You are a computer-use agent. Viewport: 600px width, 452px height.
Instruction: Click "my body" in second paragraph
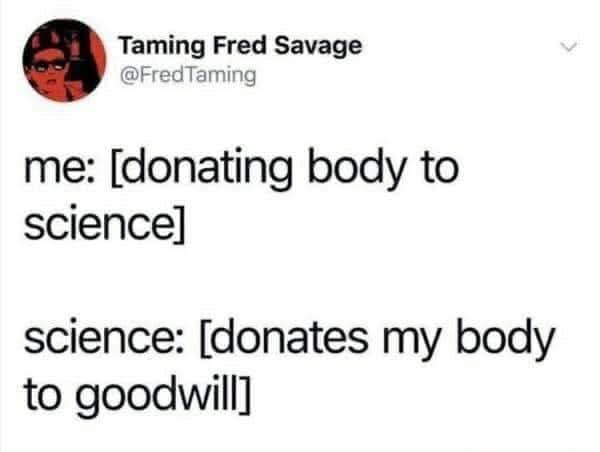(x=469, y=339)
